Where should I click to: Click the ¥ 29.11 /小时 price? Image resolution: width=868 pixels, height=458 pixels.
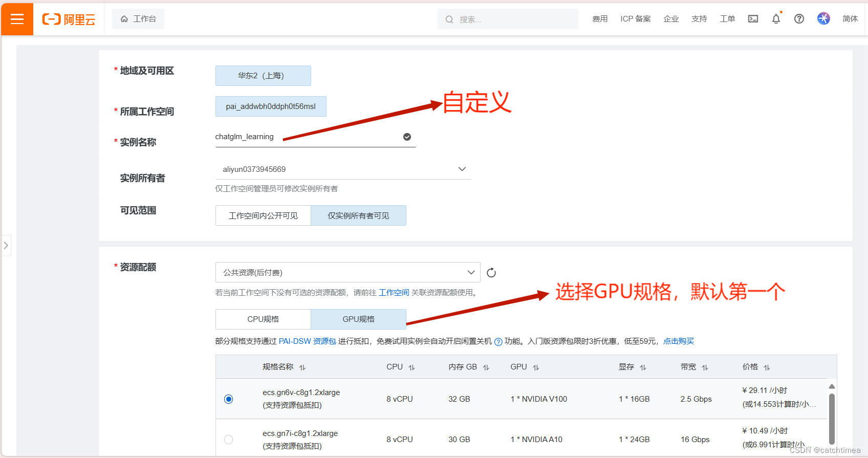tap(765, 390)
